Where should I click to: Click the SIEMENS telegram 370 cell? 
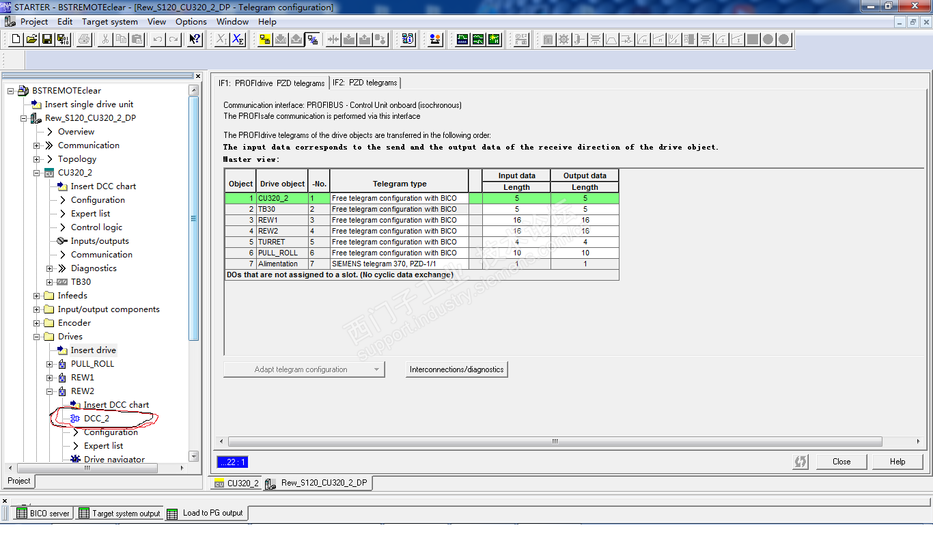(400, 264)
